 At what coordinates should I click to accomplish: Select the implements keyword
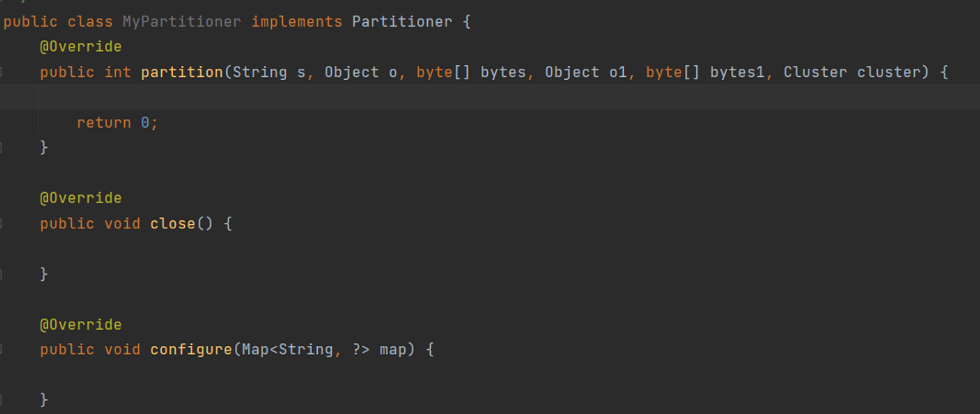pos(296,21)
